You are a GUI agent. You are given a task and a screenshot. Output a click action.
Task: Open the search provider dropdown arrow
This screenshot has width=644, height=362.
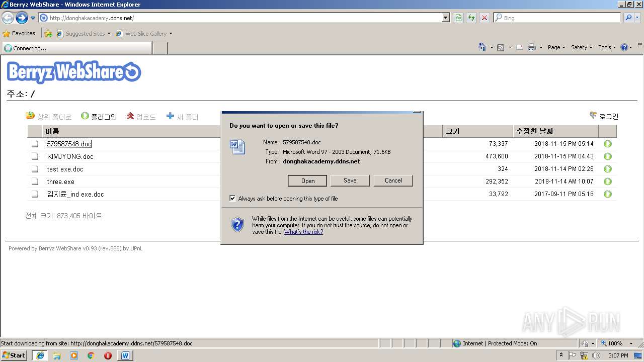pos(638,18)
